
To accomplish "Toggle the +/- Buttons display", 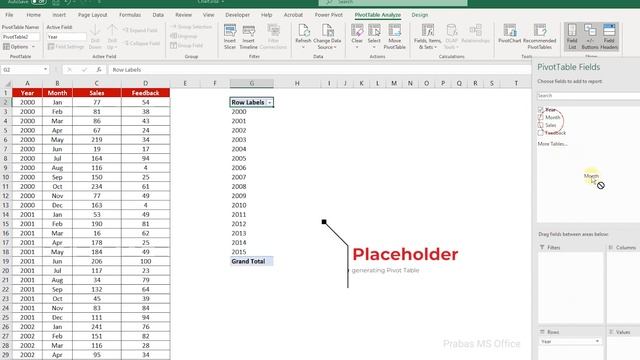I will [590, 37].
